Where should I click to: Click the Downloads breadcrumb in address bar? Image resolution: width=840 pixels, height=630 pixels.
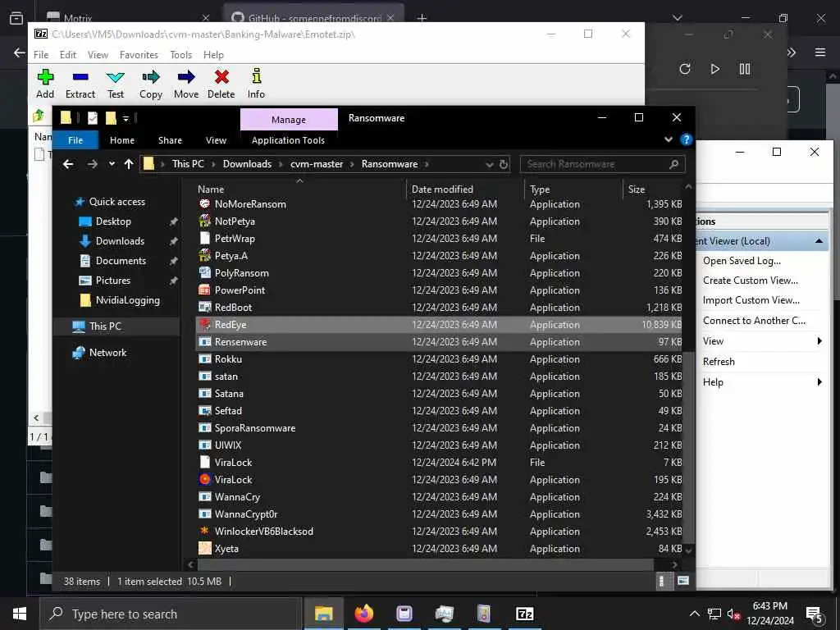[x=247, y=164]
